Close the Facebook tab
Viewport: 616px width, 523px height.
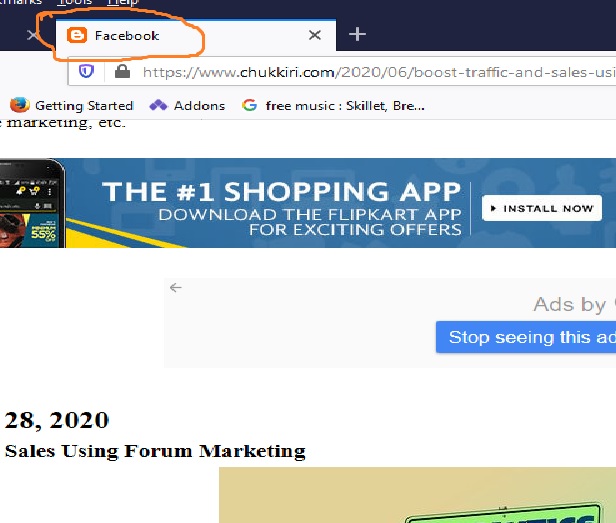tap(315, 35)
